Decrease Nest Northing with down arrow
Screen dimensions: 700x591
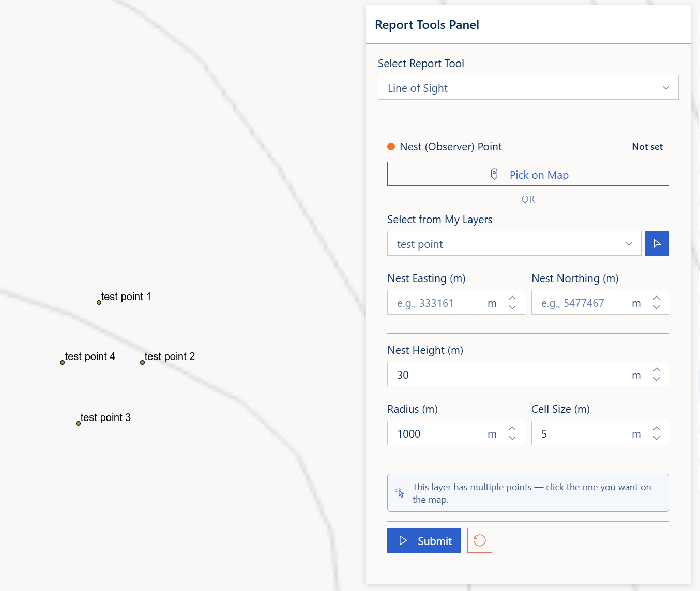point(657,307)
